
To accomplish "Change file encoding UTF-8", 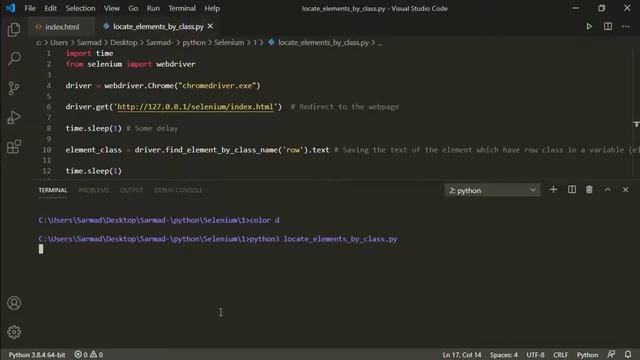I will (535, 355).
